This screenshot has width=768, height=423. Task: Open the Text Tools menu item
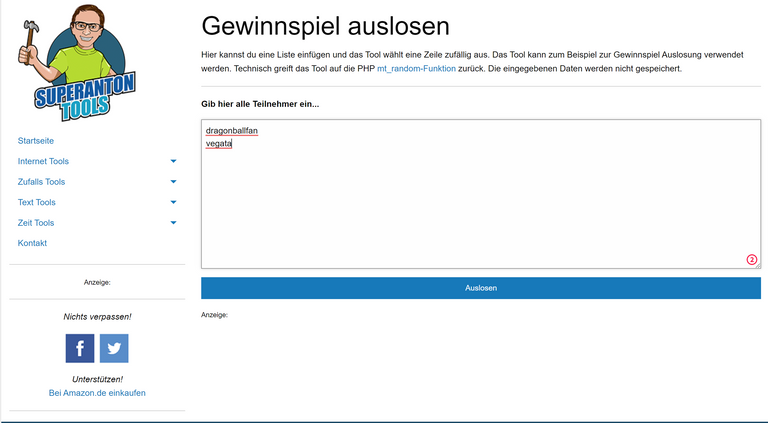click(x=37, y=202)
